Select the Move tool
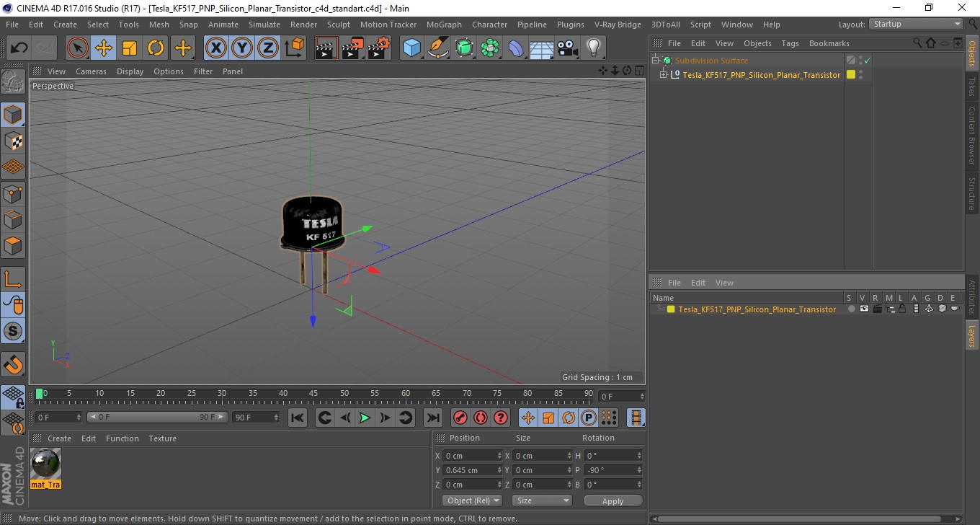 (x=104, y=48)
